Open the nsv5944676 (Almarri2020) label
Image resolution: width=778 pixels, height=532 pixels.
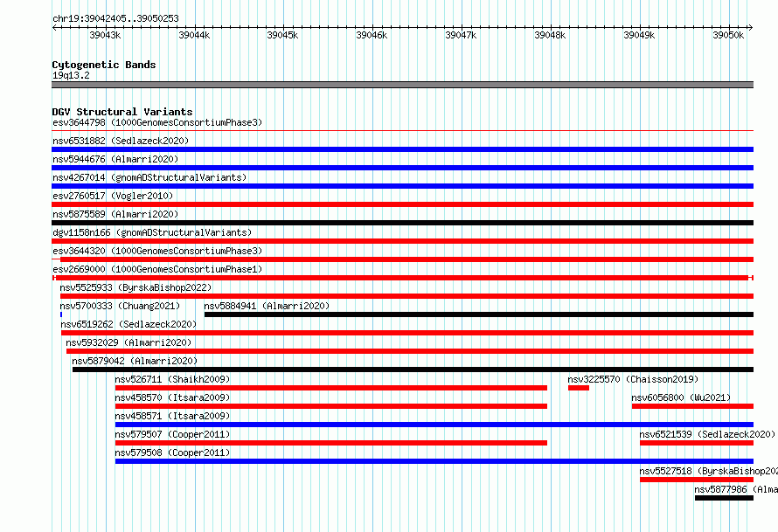point(115,159)
